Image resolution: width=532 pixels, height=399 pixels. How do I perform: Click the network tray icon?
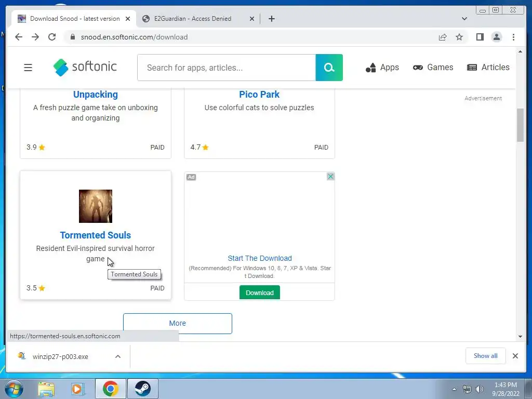pos(467,389)
